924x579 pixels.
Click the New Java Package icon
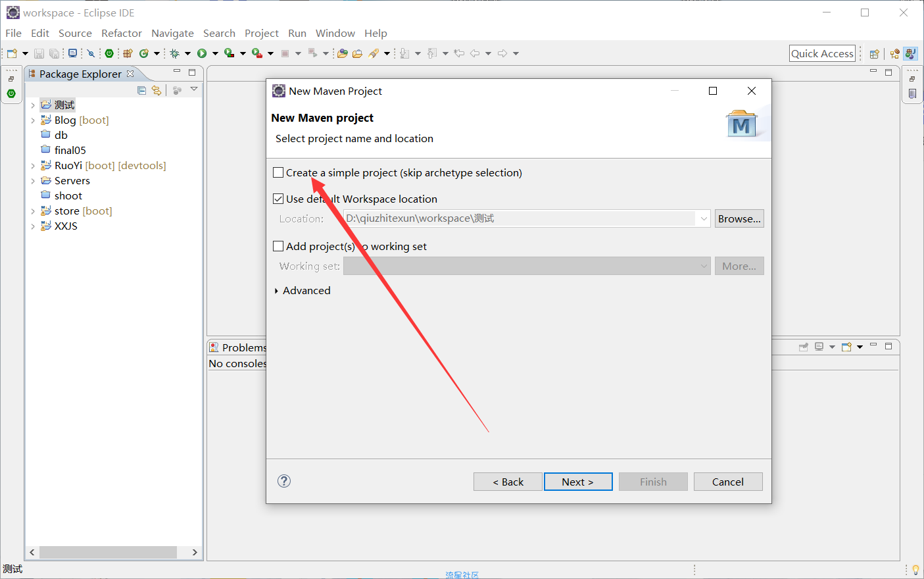[x=128, y=53]
